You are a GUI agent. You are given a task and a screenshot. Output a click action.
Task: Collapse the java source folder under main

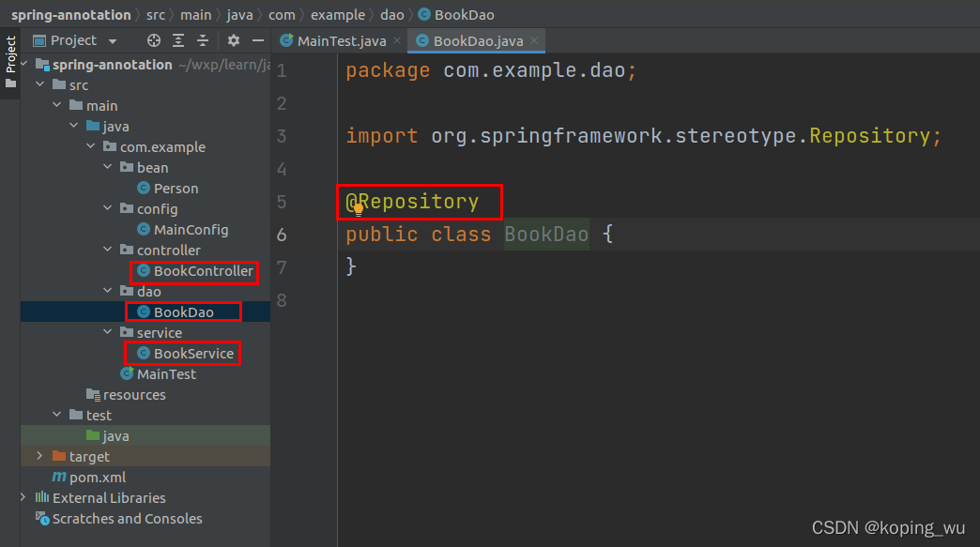coord(74,126)
